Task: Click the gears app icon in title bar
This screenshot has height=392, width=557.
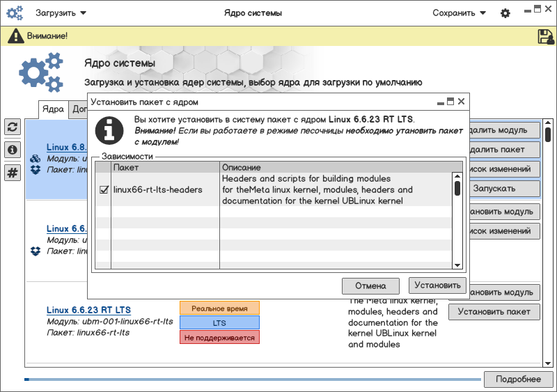Action: (15, 13)
